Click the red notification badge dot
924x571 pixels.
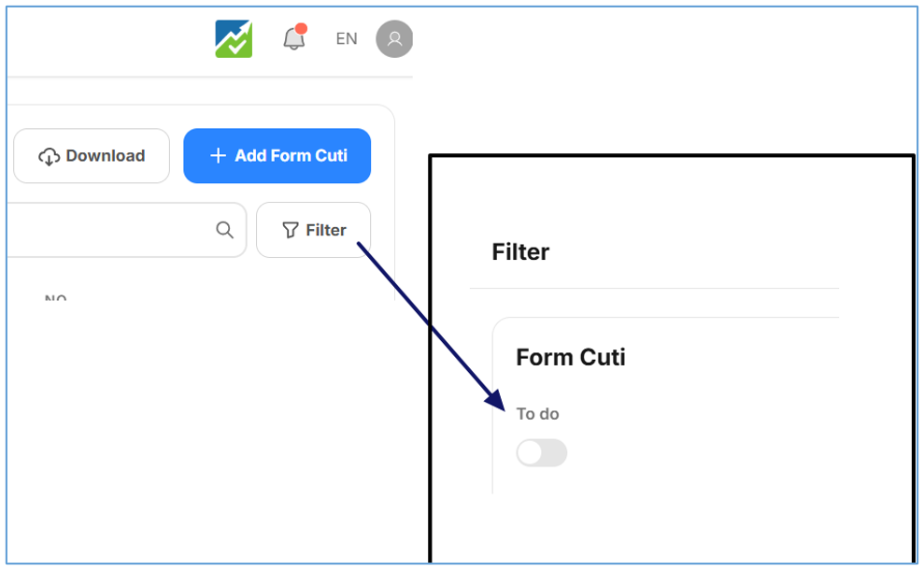[301, 29]
